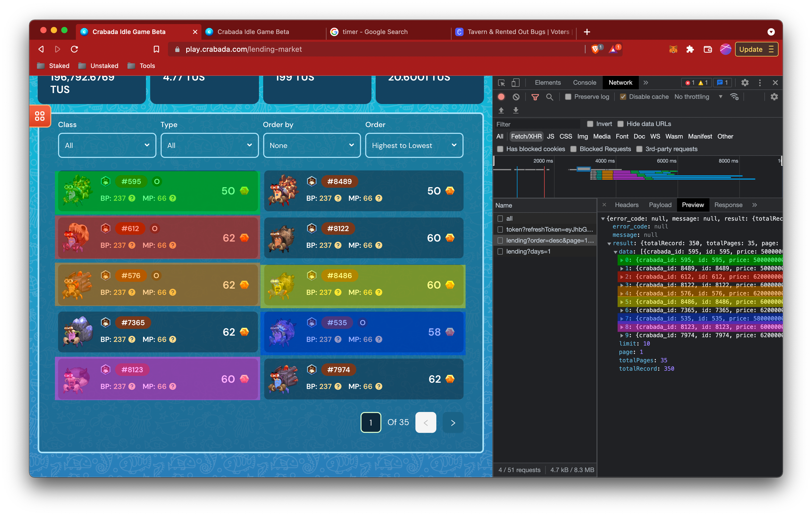Open the Response tab of the request

[728, 205]
